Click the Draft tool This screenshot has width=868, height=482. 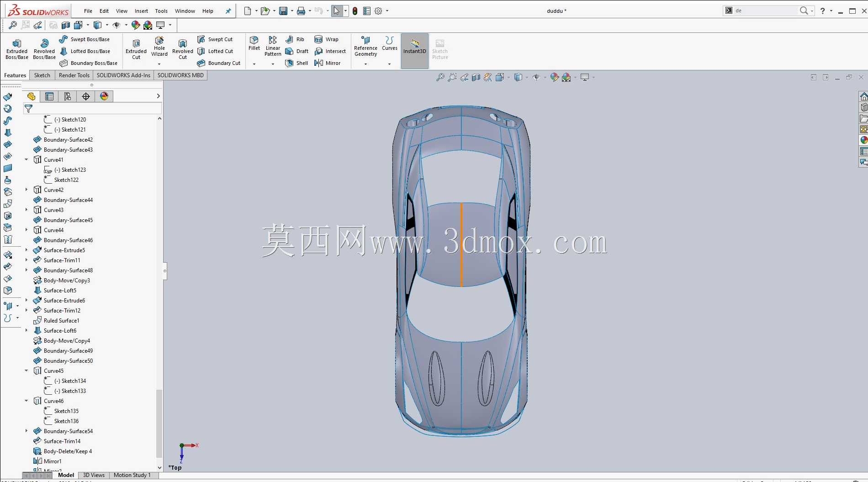pyautogui.click(x=297, y=51)
